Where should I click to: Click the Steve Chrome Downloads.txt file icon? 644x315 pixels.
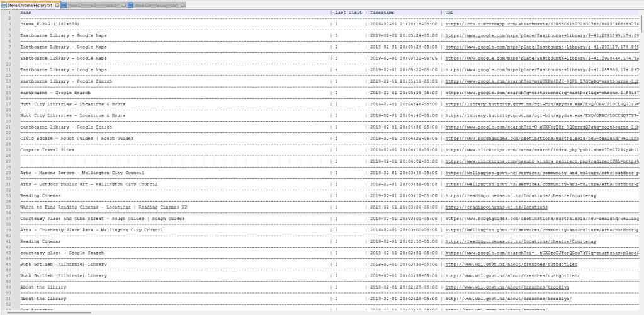(x=65, y=4)
